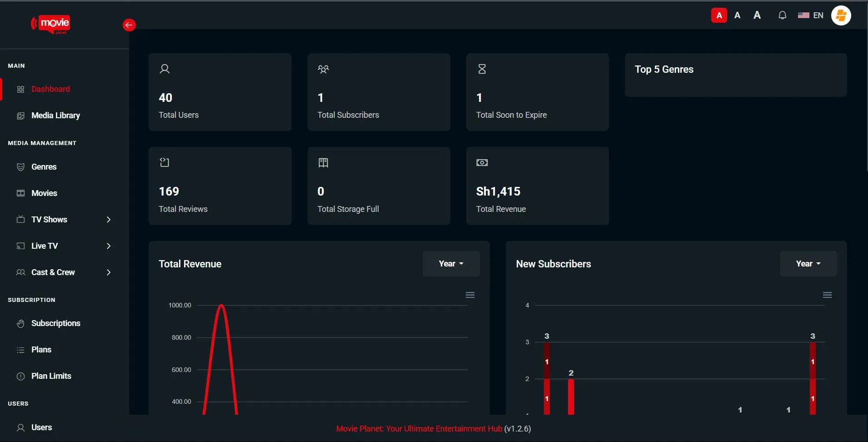Select the large font size A
The image size is (868, 442).
757,15
